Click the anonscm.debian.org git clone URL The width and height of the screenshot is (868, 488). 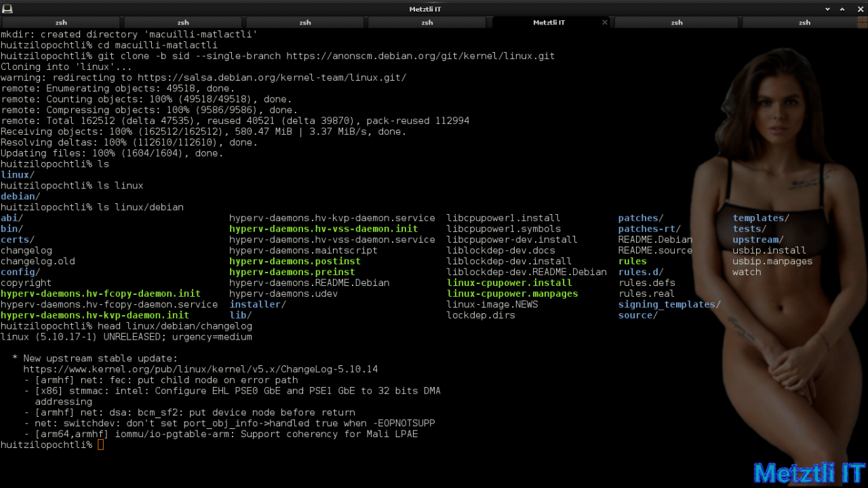point(420,56)
